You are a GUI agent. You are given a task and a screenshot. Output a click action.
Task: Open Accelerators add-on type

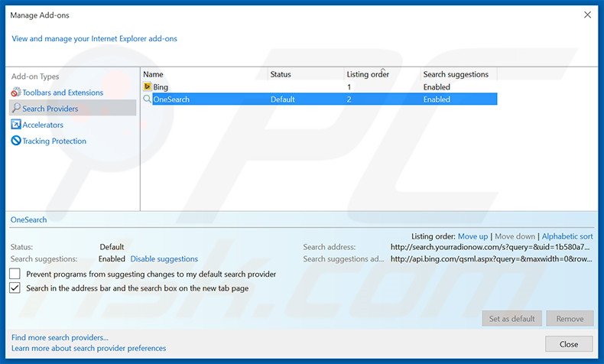click(43, 125)
